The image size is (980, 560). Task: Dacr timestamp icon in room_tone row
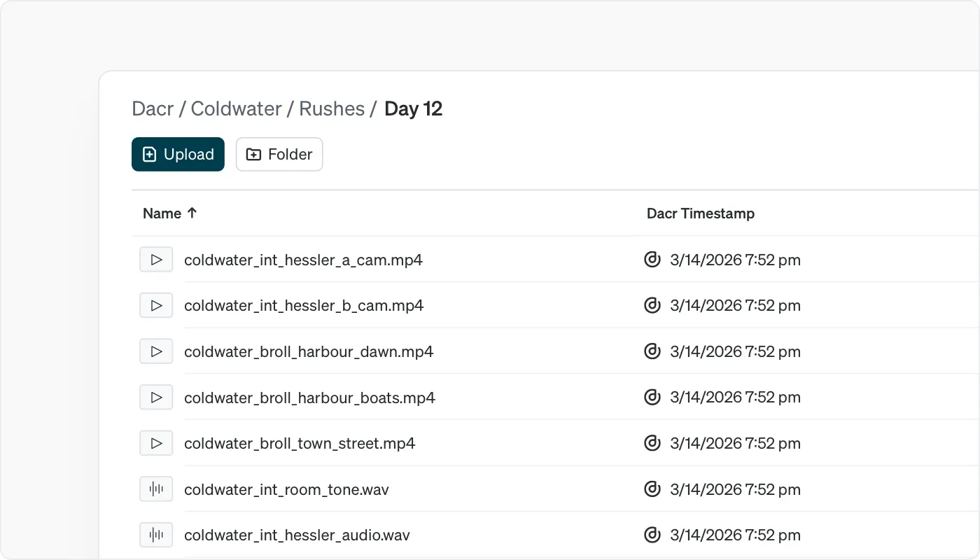652,489
